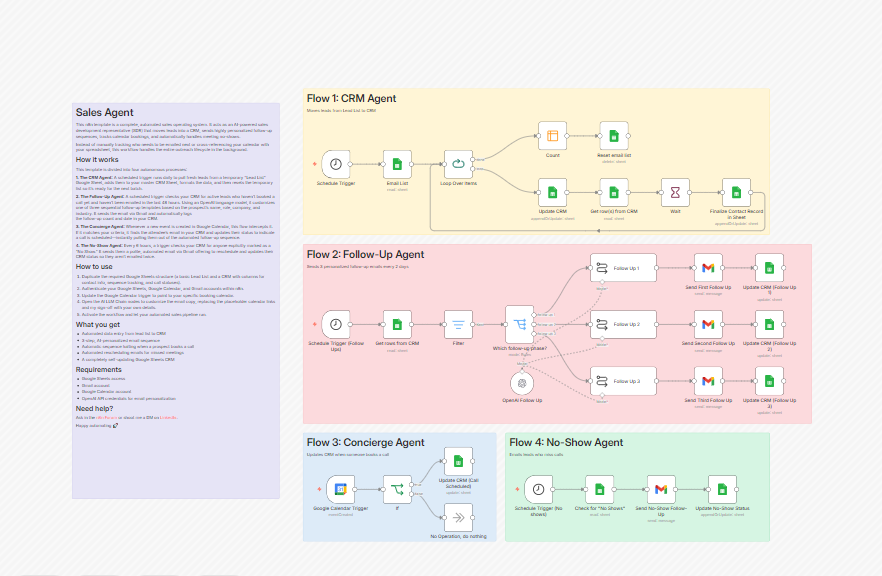Select the No Operation, do nothing node
882x576 pixels.
(x=458, y=518)
